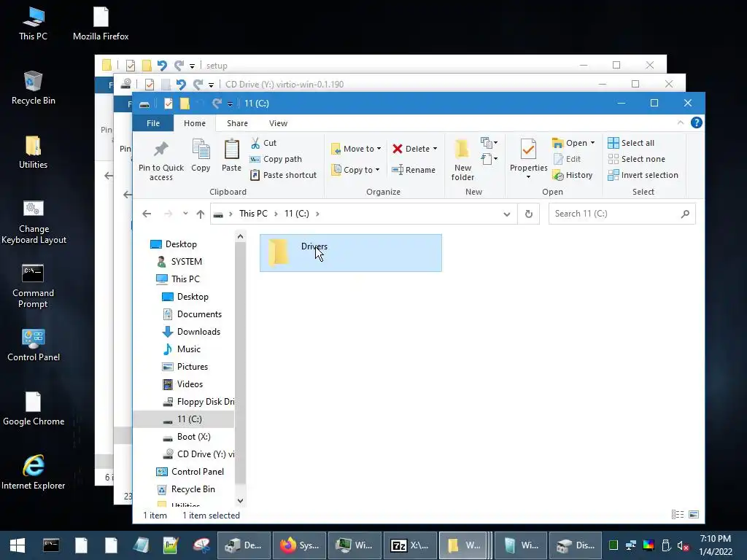Collapse the ribbon with the chevron
This screenshot has height=560, width=747.
(681, 122)
